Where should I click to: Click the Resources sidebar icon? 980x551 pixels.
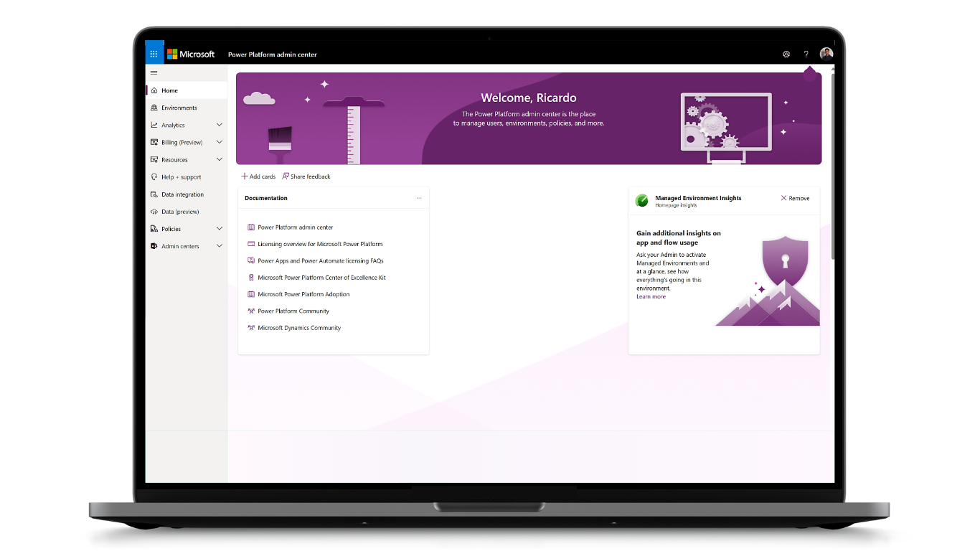154,159
